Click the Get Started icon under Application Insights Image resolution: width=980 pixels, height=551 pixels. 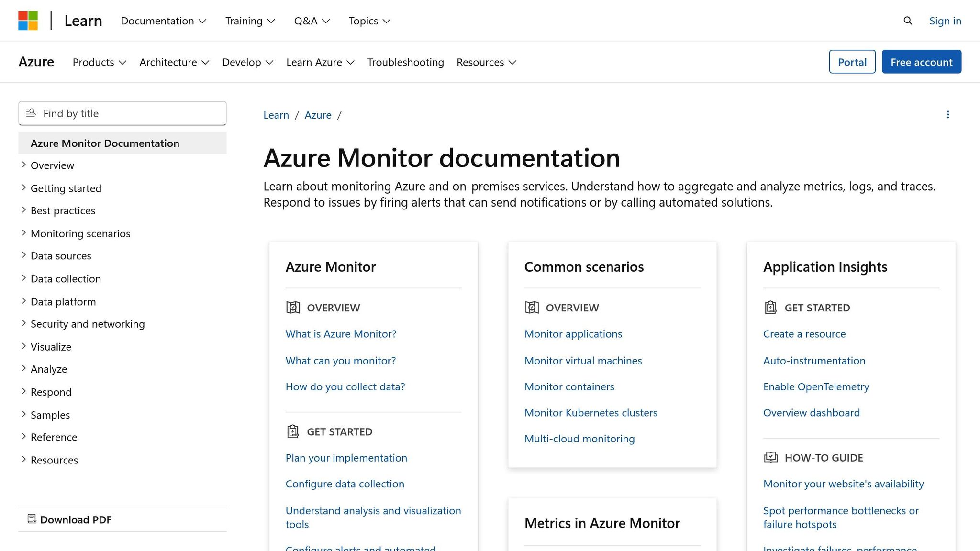click(770, 308)
